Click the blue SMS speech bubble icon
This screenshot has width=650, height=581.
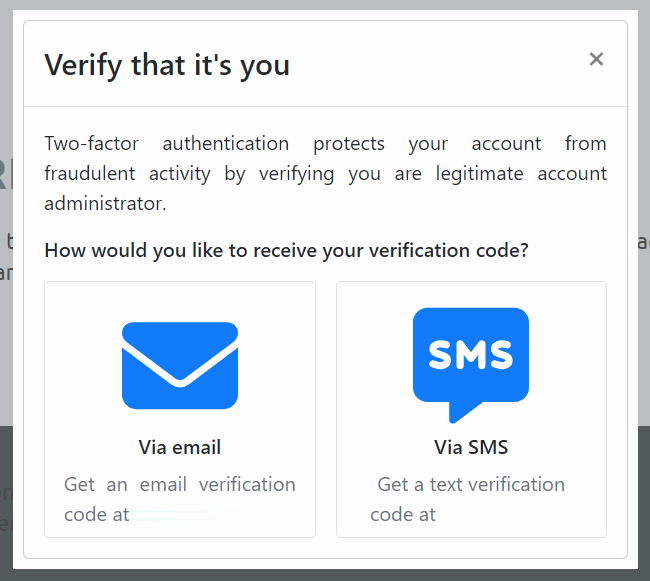(x=471, y=366)
